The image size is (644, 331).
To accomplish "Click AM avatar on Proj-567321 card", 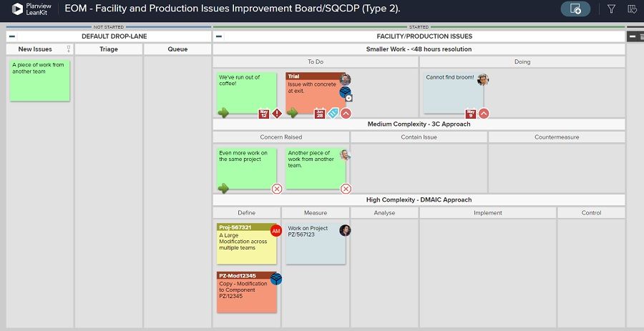I will pyautogui.click(x=276, y=231).
